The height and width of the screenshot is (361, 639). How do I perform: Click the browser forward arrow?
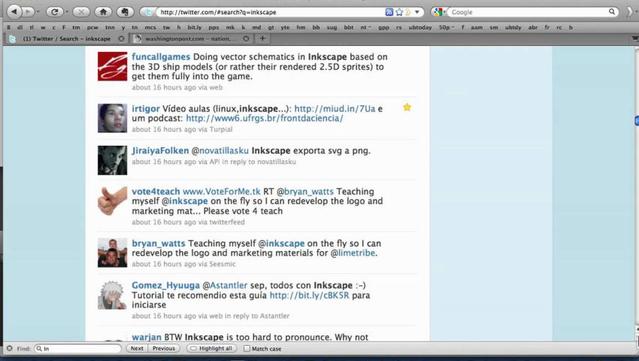pyautogui.click(x=28, y=12)
